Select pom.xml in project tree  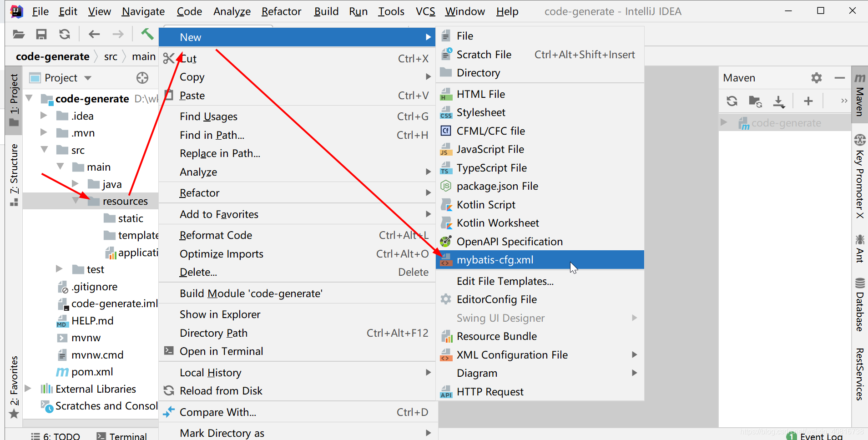[85, 372]
